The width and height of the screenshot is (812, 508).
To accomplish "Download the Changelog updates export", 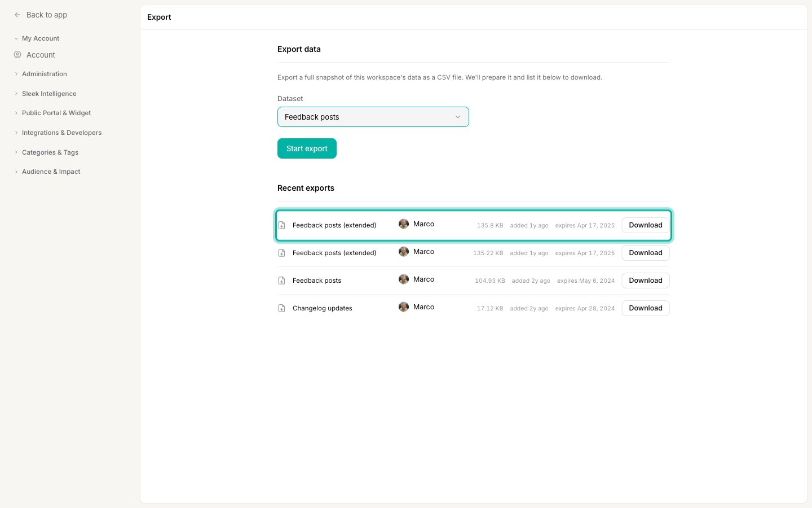I will click(x=646, y=308).
